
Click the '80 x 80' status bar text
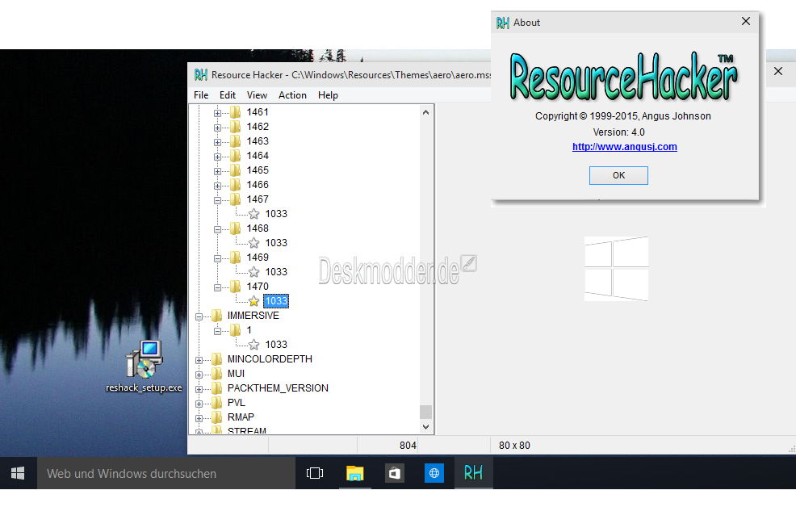(x=514, y=446)
